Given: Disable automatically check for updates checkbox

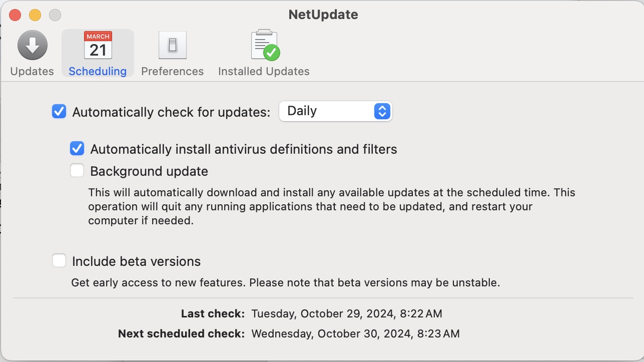Looking at the screenshot, I should click(59, 111).
